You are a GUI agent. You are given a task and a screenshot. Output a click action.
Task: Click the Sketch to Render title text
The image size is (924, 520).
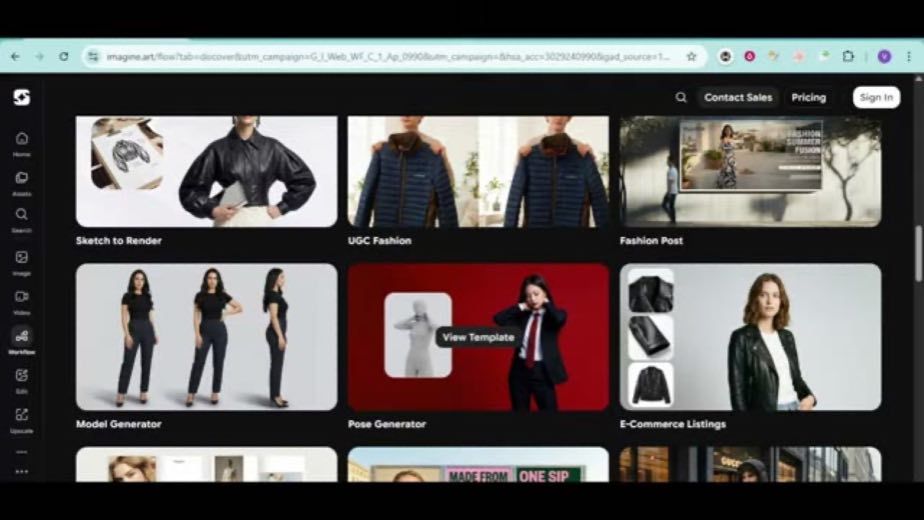click(118, 241)
